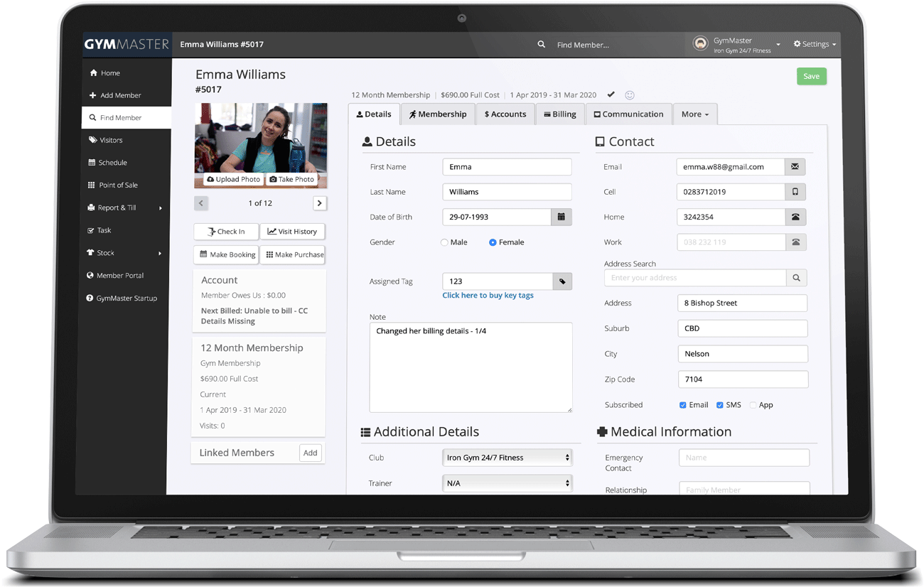Image resolution: width=924 pixels, height=587 pixels.
Task: Click the Last Name field
Action: pos(507,192)
